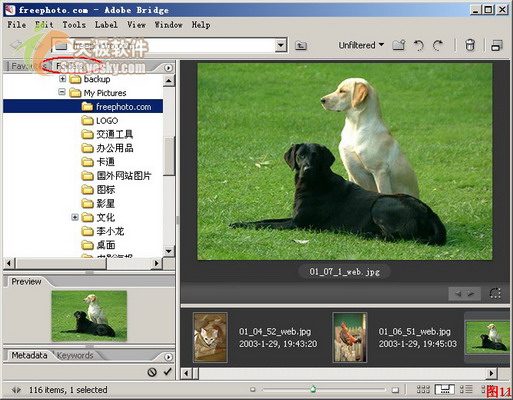Screen dimensions: 513x400
Task: Click largest thumbnail size icon
Action: pos(395,389)
